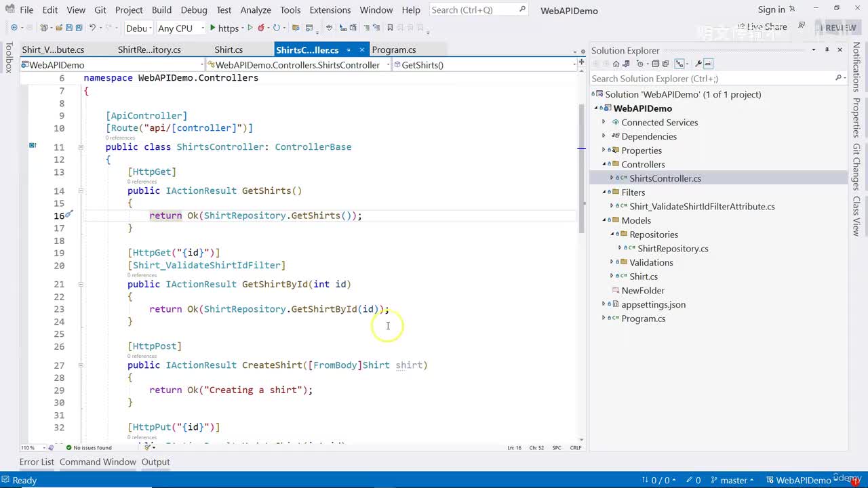
Task: Click the New Project toolbar icon
Action: [x=45, y=28]
